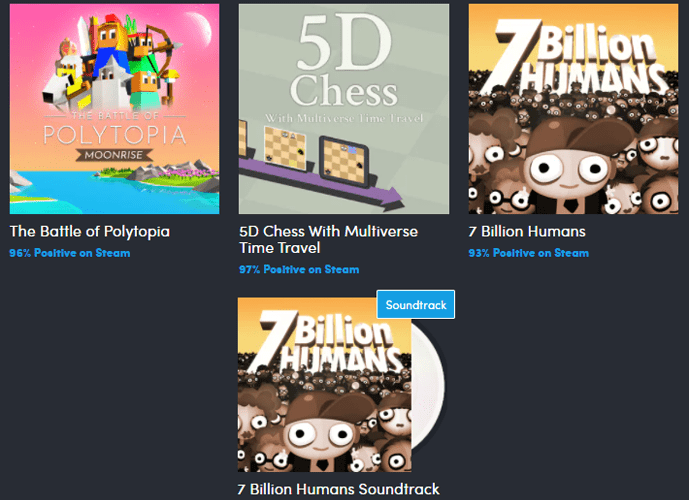Click the tablet chessboard in 5D Chess artwork
The width and height of the screenshot is (689, 500).
pyautogui.click(x=344, y=161)
